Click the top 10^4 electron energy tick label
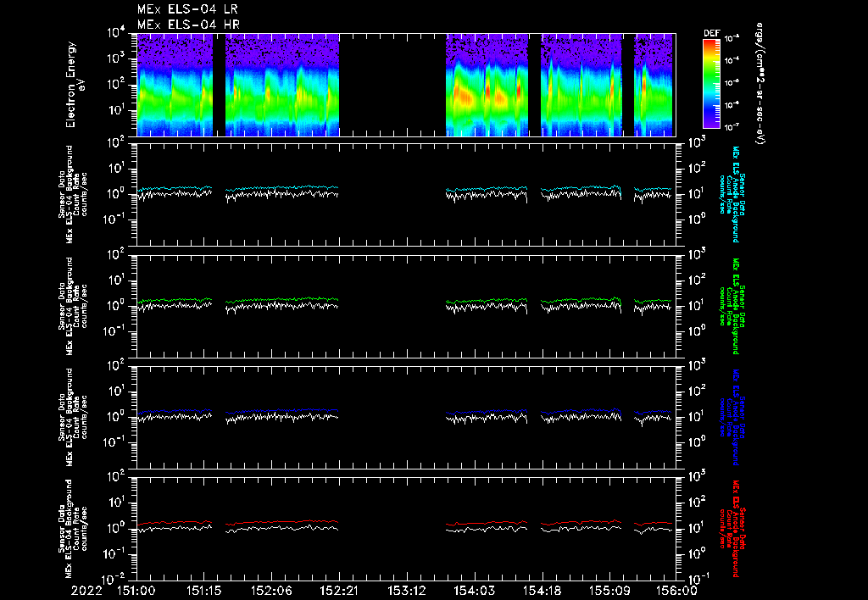 [115, 33]
